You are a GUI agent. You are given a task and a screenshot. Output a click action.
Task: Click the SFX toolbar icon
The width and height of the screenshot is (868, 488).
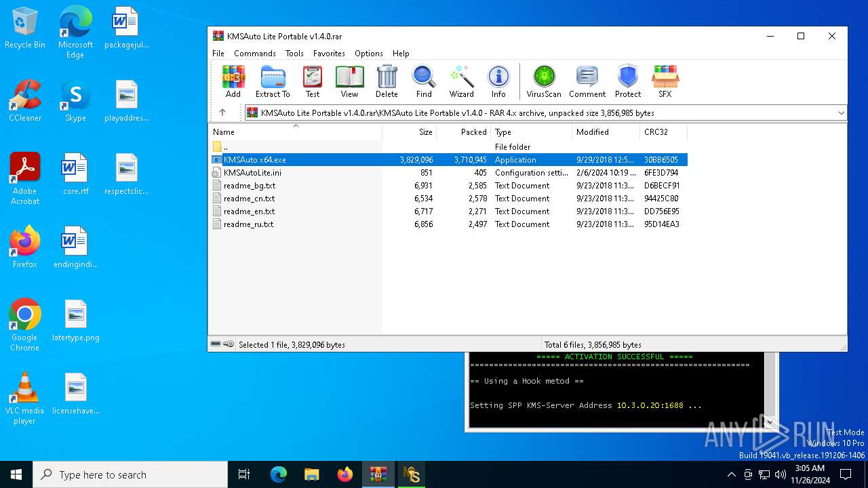[665, 81]
